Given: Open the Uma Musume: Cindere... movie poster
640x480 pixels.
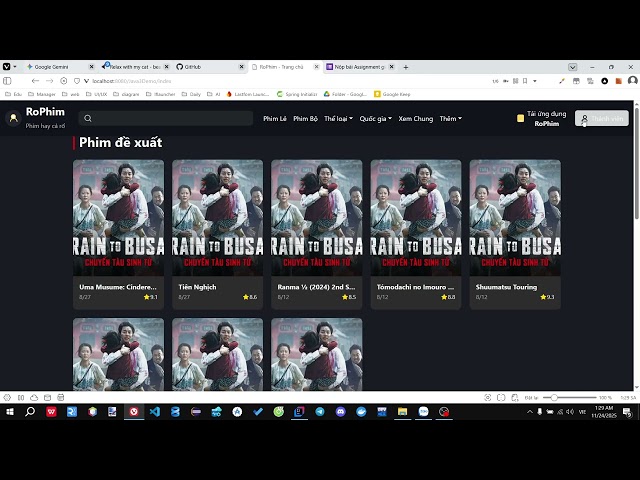Looking at the screenshot, I should click(x=118, y=218).
